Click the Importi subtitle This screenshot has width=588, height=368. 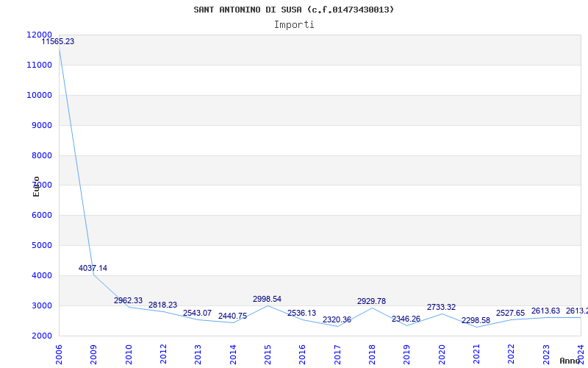(294, 25)
